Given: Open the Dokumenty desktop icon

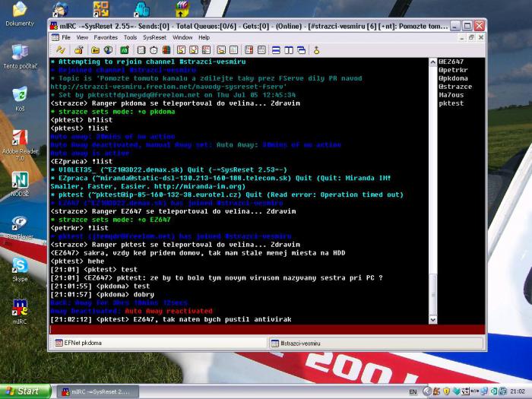Looking at the screenshot, I should point(20,14).
